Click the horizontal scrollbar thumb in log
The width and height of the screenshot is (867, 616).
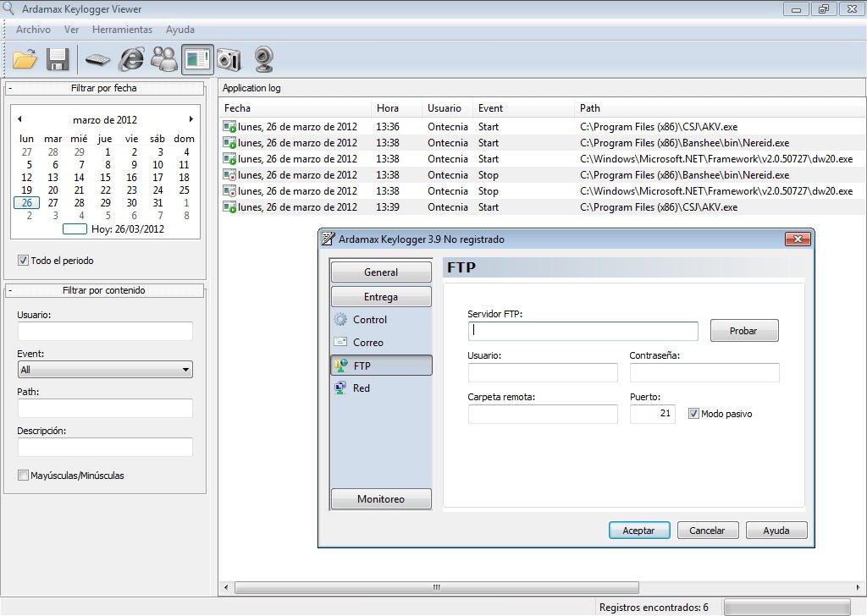pos(437,586)
